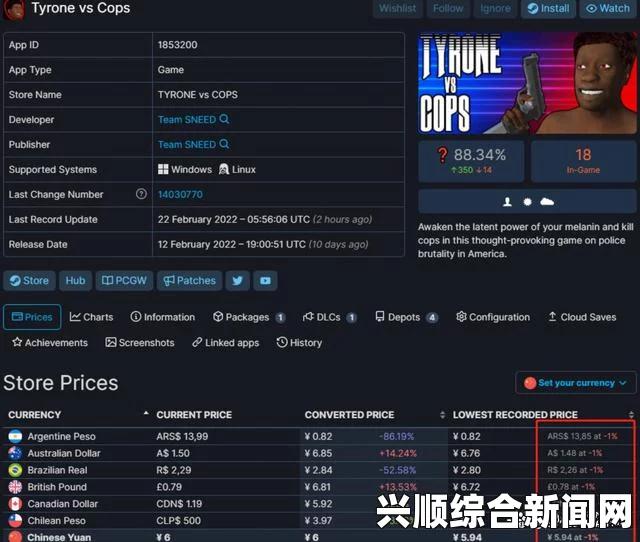Image resolution: width=640 pixels, height=542 pixels.
Task: Open the Store page button
Action: (x=29, y=281)
